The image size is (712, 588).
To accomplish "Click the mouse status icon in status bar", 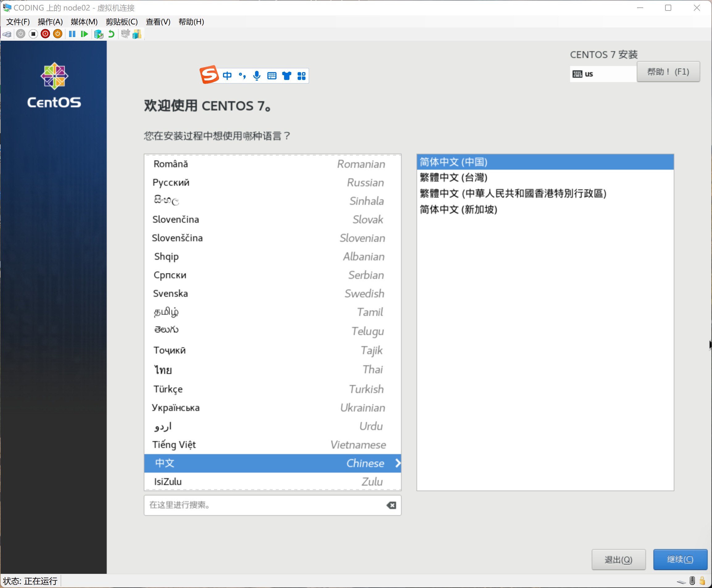I will pyautogui.click(x=692, y=581).
